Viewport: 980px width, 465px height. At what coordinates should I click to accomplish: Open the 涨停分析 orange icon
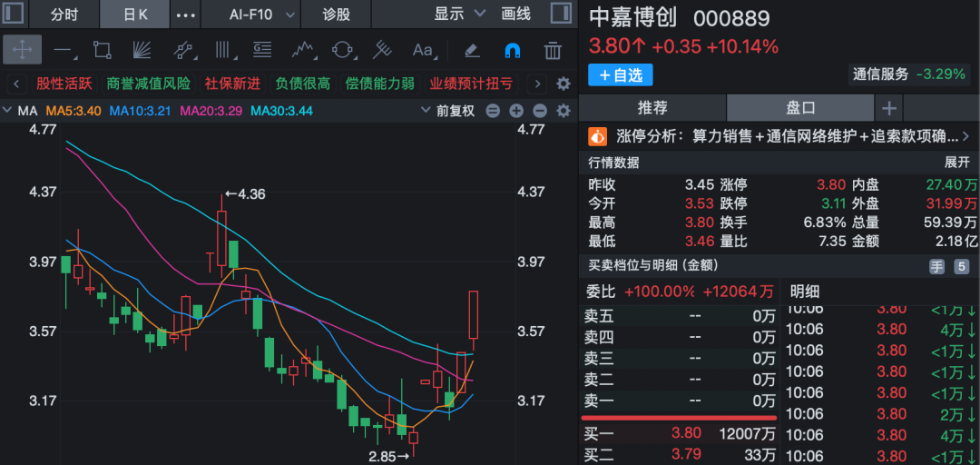pos(598,136)
